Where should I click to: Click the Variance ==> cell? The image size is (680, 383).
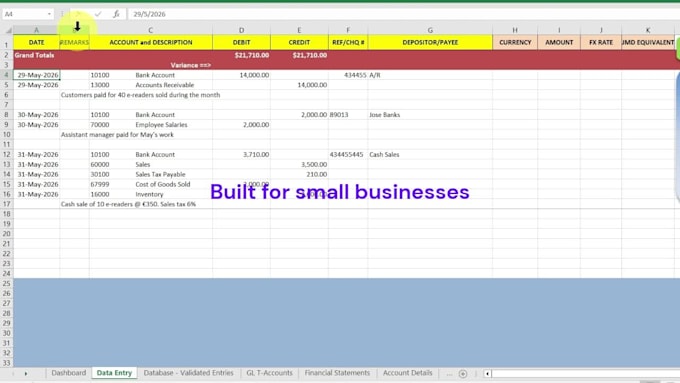click(191, 65)
